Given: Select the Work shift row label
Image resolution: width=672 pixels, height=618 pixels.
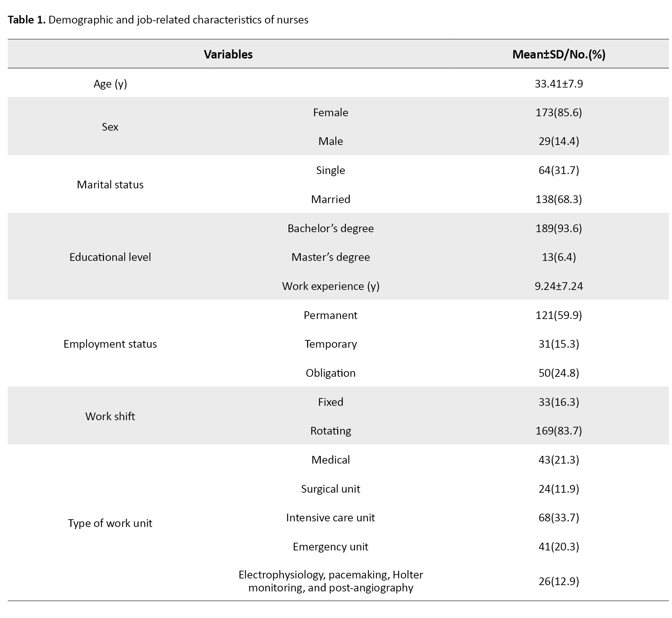Looking at the screenshot, I should (110, 416).
